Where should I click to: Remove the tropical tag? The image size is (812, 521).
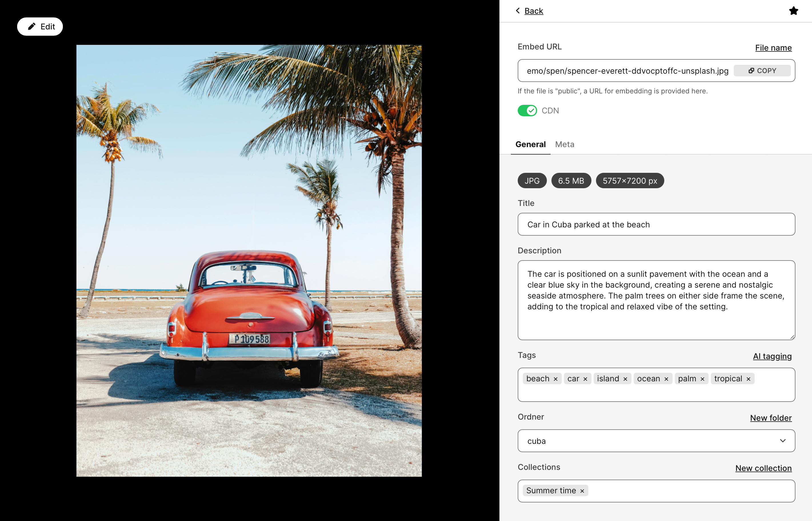pyautogui.click(x=748, y=379)
